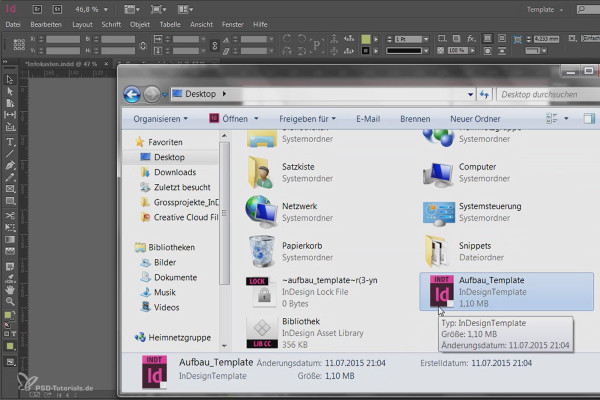Screen dimensions: 600x400
Task: Select the Eyedropper tool
Action: (10, 278)
